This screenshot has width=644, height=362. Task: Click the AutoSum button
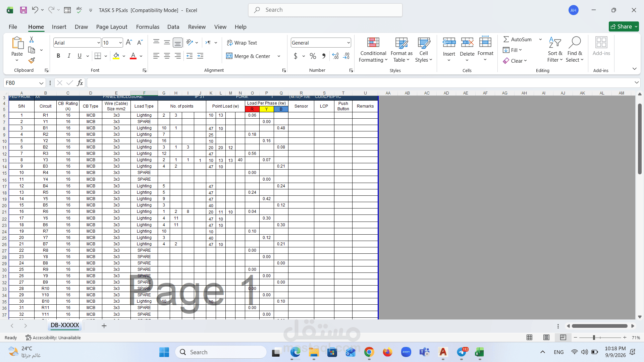[518, 39]
